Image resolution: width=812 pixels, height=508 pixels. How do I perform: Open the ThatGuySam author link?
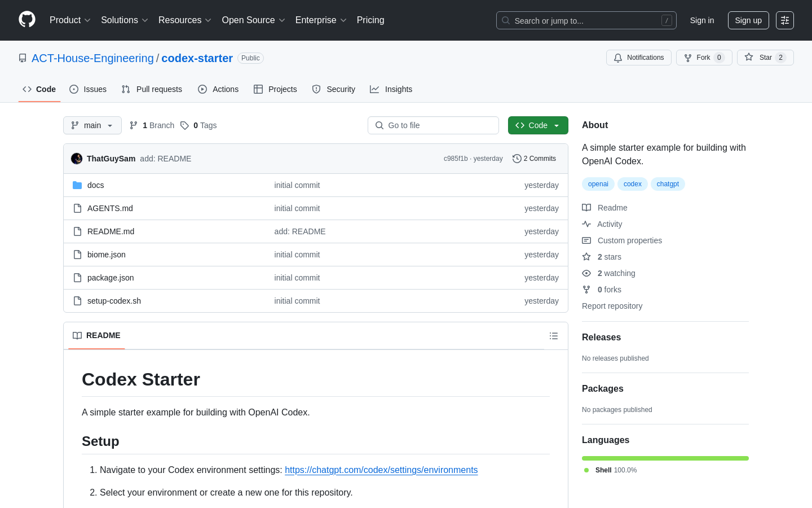pos(111,159)
